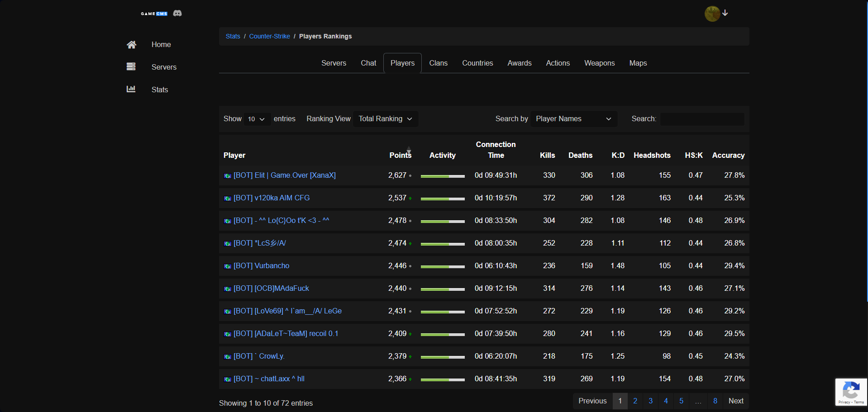Open player [BOT] [ADaLeT~TeaM] recoil 0.1

pyautogui.click(x=286, y=334)
